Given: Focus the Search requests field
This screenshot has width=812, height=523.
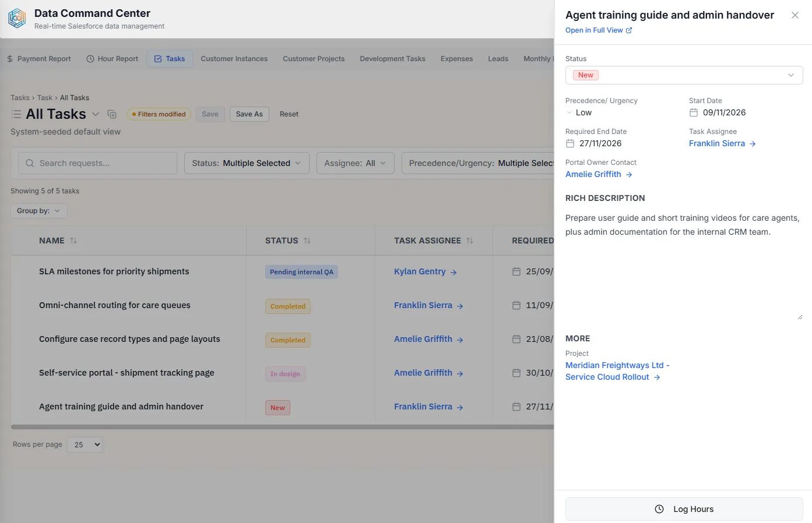Looking at the screenshot, I should (x=97, y=163).
